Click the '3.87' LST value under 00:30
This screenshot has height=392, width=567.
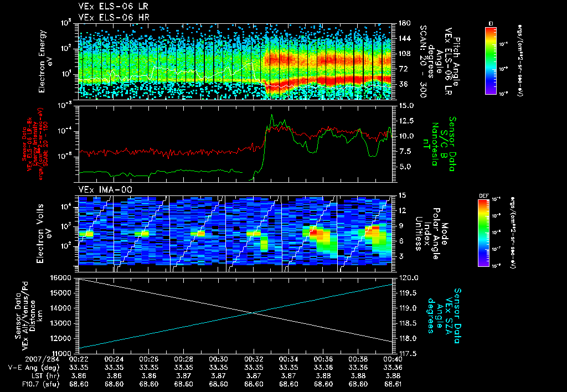click(x=218, y=376)
